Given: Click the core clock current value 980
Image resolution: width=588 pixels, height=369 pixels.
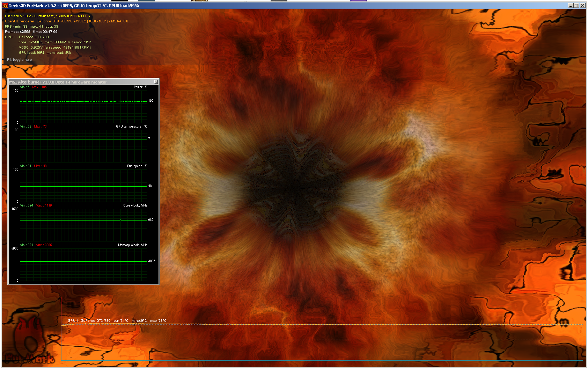Looking at the screenshot, I should (x=151, y=220).
